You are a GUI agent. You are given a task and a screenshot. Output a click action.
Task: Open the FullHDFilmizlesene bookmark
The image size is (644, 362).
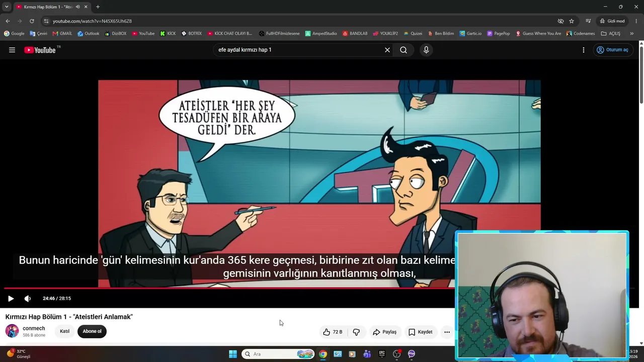coord(279,34)
